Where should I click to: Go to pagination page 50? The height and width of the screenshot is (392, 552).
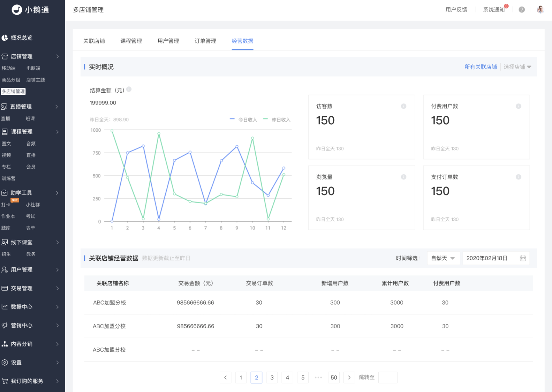click(x=334, y=378)
